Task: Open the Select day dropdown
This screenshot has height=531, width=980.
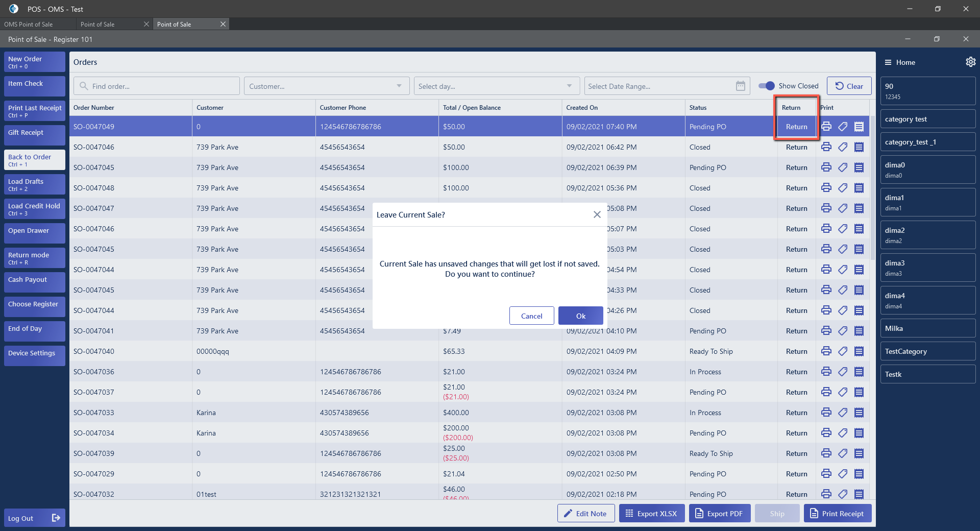Action: (569, 86)
